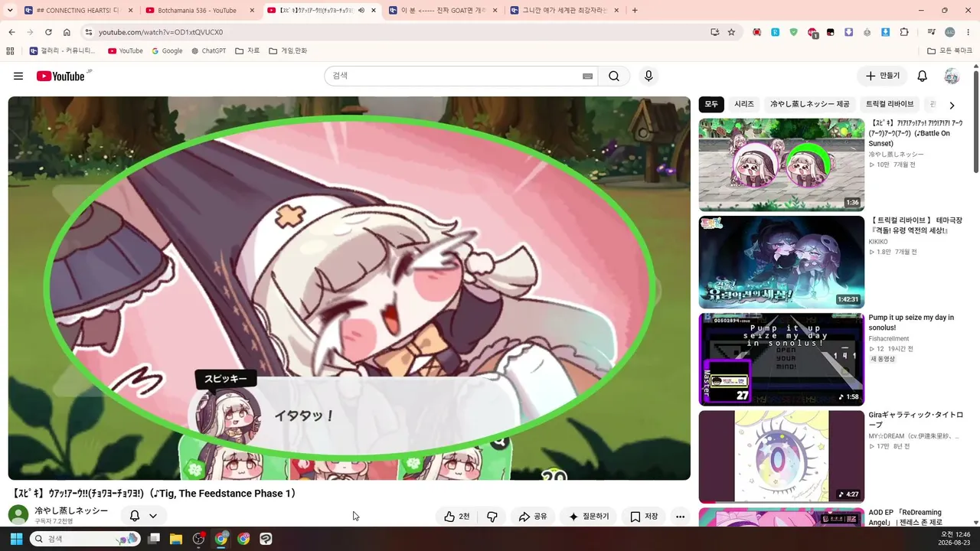Click the channel avatar of 冷やし蒸しネッシー
980x551 pixels.
tap(18, 515)
